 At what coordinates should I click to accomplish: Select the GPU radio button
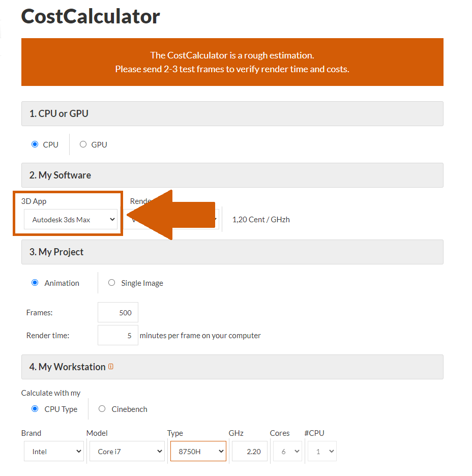[83, 144]
